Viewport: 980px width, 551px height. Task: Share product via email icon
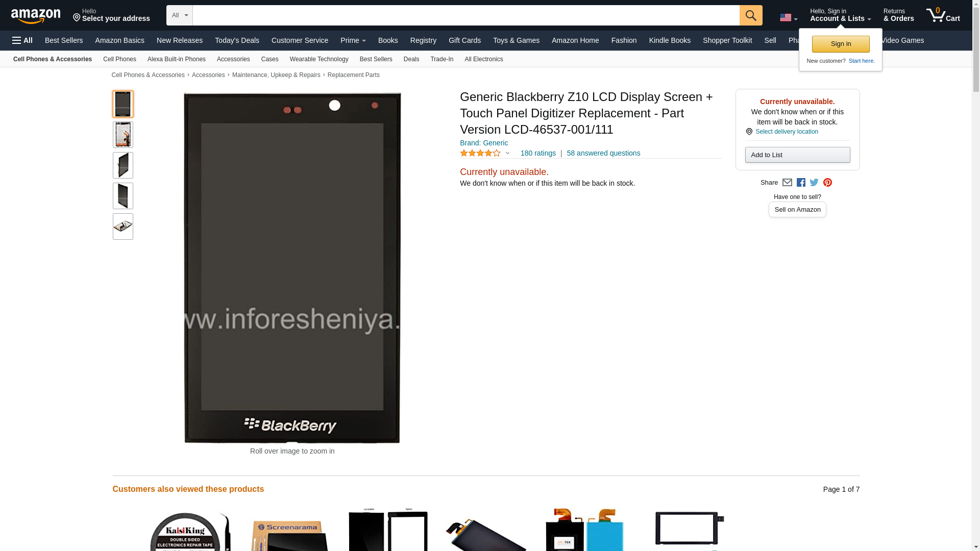click(787, 183)
